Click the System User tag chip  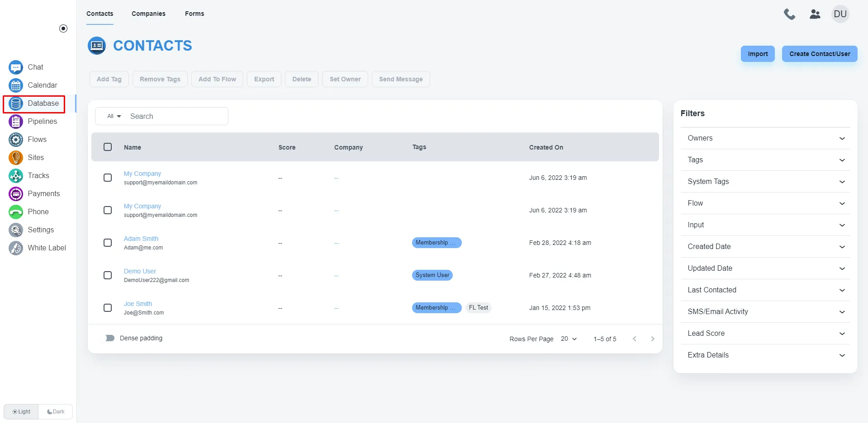tap(432, 275)
